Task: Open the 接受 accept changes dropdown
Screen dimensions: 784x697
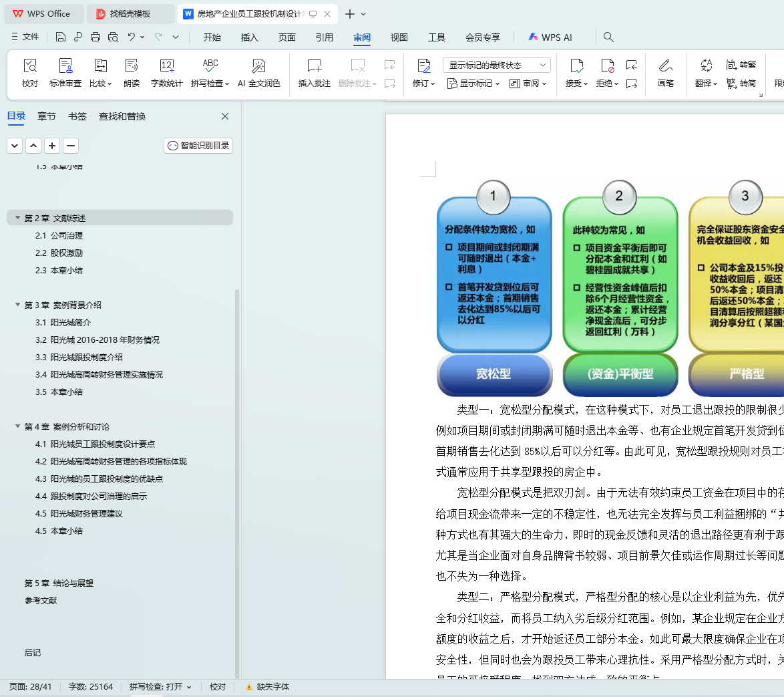Action: pyautogui.click(x=576, y=83)
